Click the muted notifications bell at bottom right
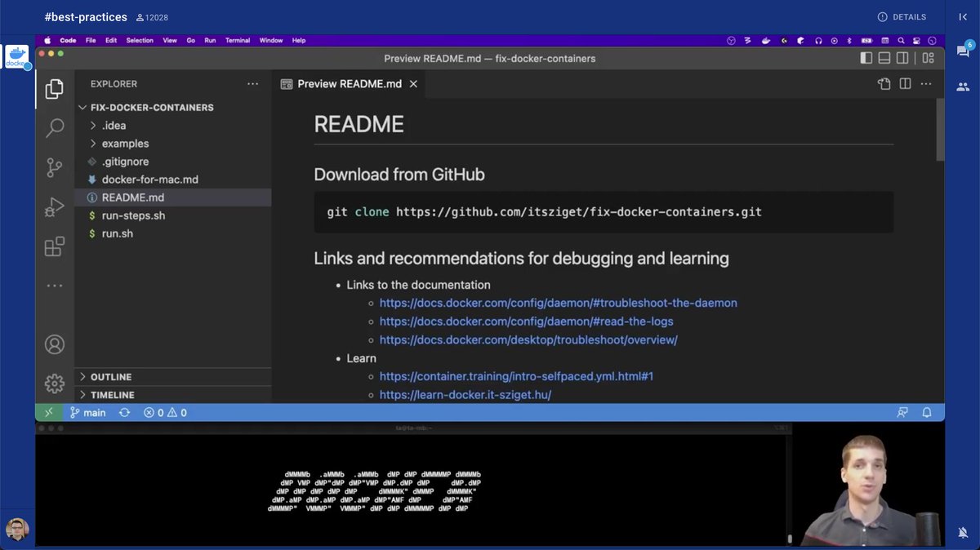 963,532
